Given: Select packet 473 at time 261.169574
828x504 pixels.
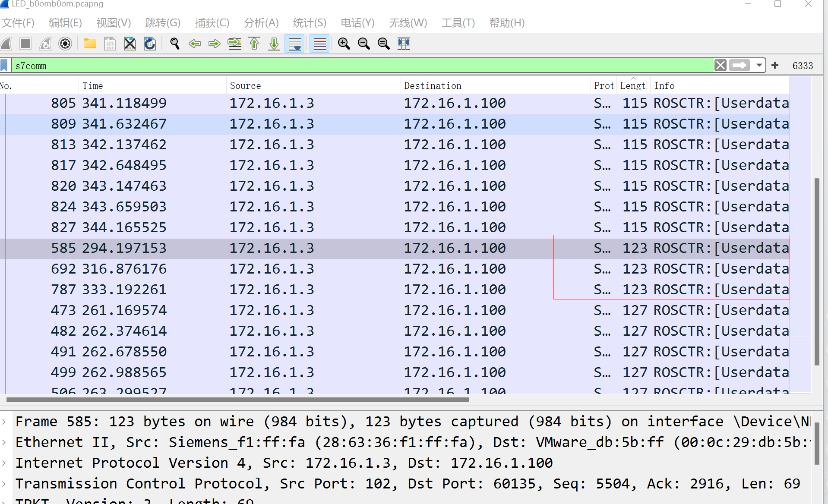Looking at the screenshot, I should pyautogui.click(x=395, y=311).
